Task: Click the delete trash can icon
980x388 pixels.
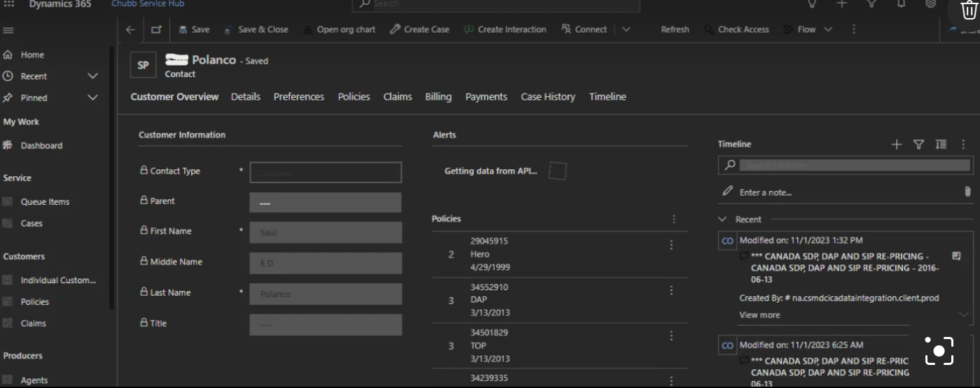Action: [x=969, y=10]
